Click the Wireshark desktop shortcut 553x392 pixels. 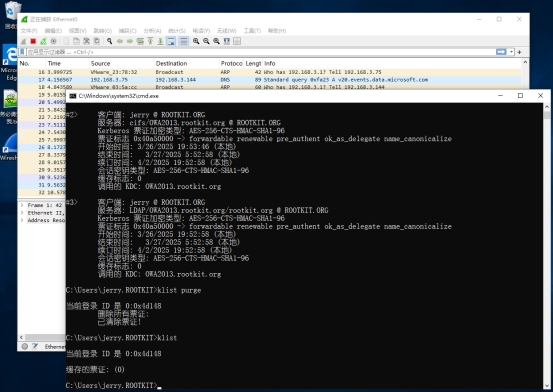pyautogui.click(x=9, y=147)
